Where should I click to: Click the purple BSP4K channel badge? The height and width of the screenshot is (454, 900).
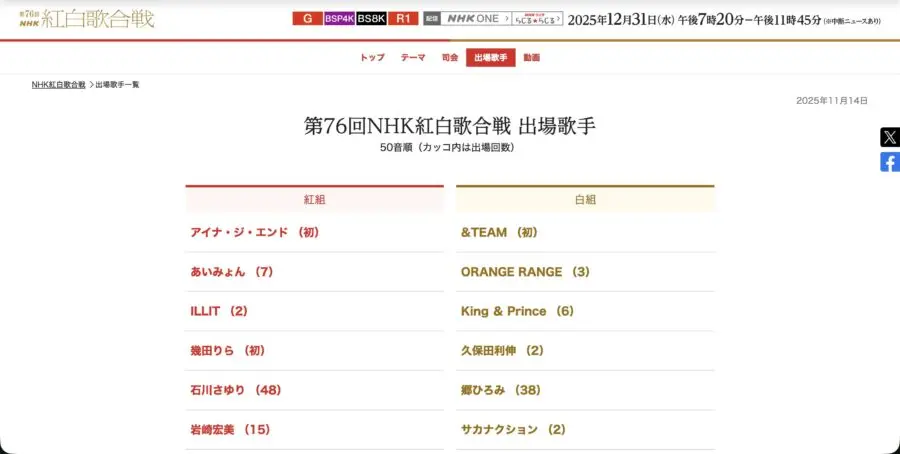pos(338,18)
